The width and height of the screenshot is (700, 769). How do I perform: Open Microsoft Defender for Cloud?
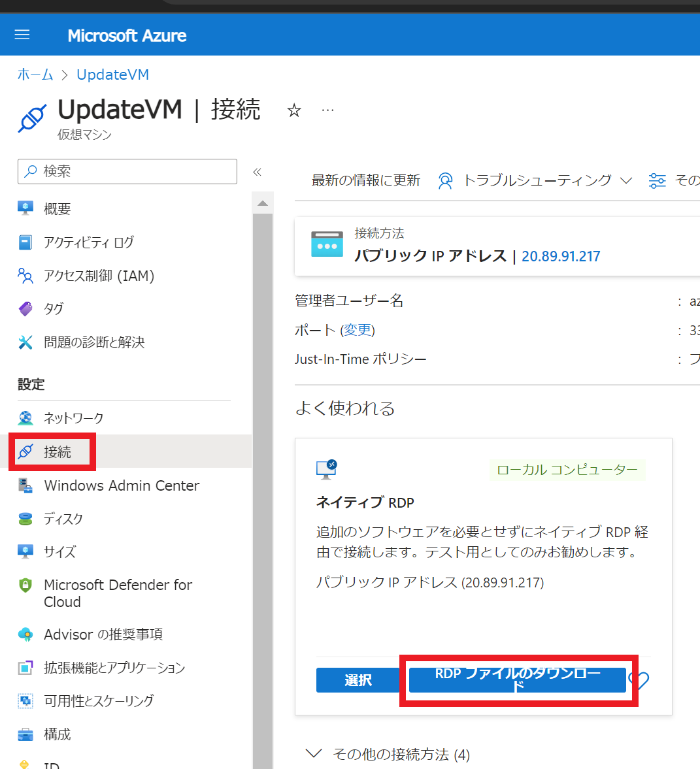pos(118,593)
